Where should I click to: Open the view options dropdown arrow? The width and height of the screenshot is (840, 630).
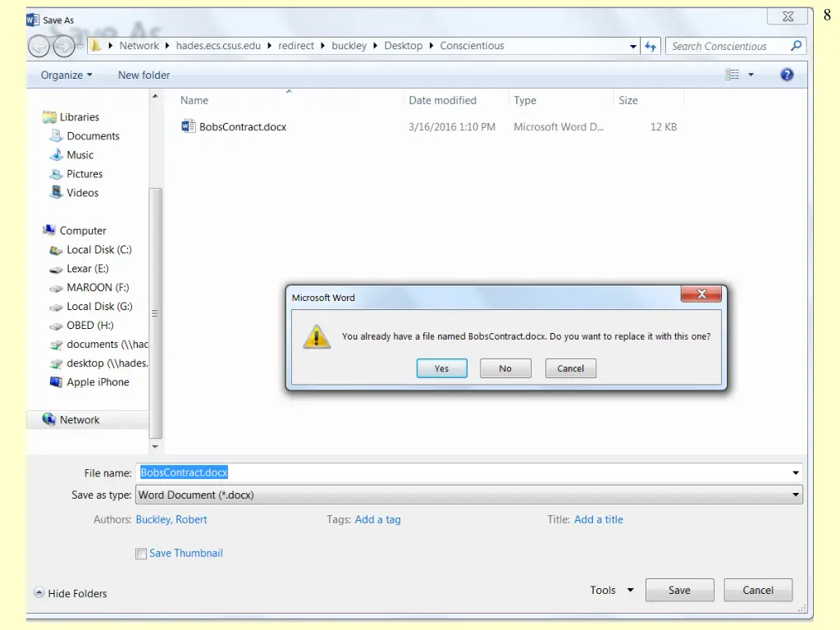[751, 75]
